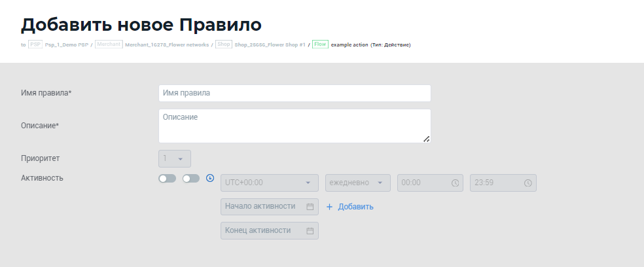Click the clock icon in the 23:59 field
Screen dimensions: 644x267
[x=528, y=183]
